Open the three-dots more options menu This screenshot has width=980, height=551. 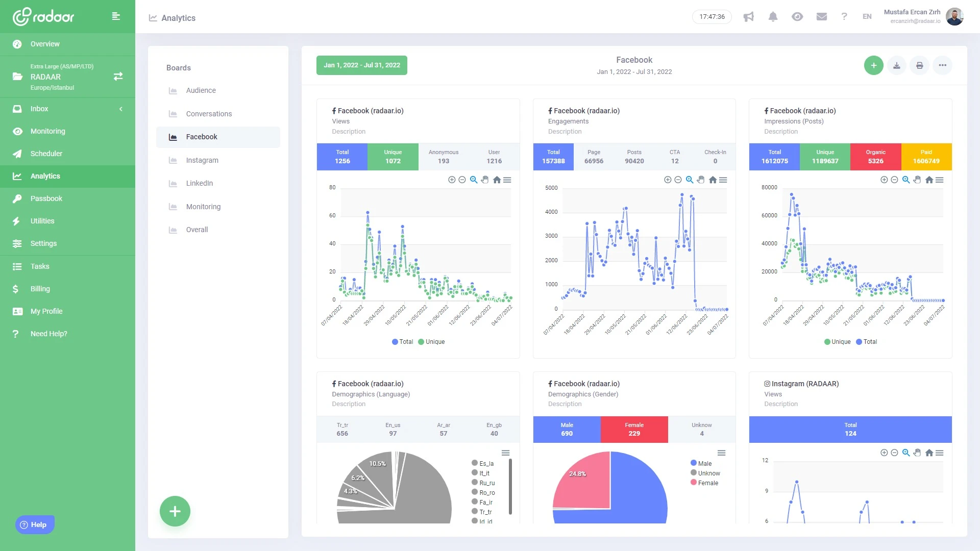[942, 65]
